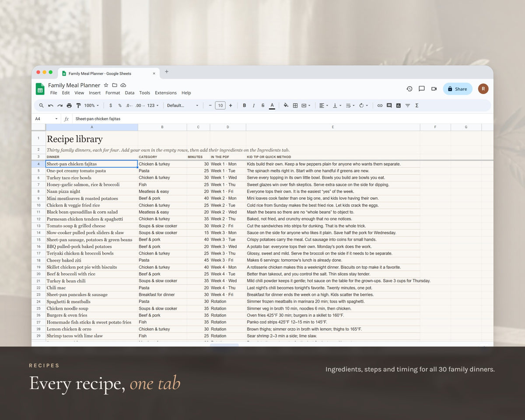Open the Default font dropdown

(x=182, y=105)
